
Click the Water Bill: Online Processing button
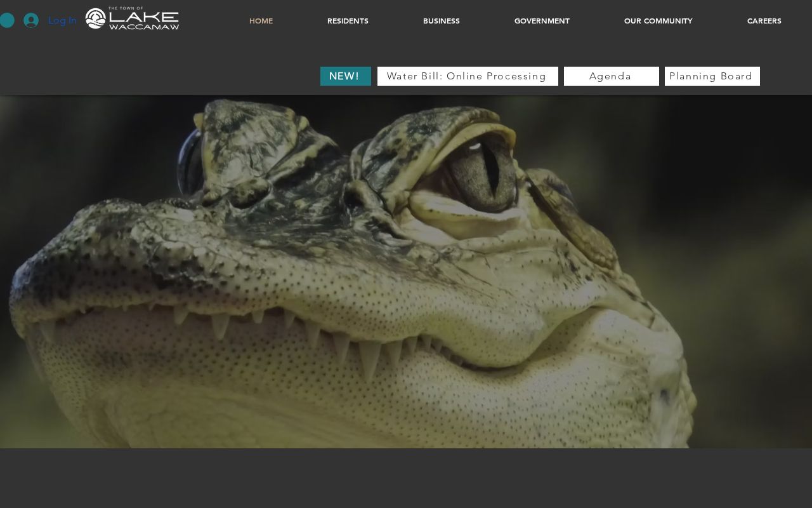[x=468, y=76]
